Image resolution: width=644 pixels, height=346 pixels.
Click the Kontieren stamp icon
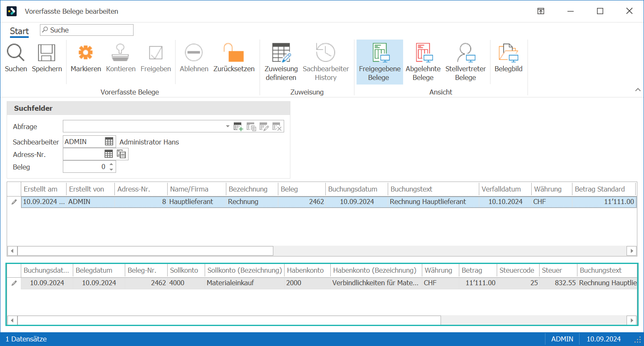coord(121,53)
